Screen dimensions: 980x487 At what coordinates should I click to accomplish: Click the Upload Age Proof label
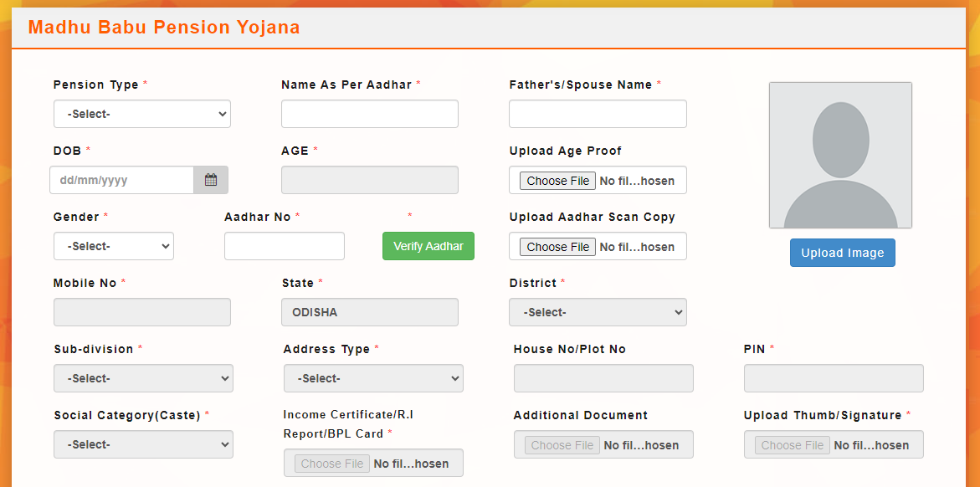pos(565,151)
